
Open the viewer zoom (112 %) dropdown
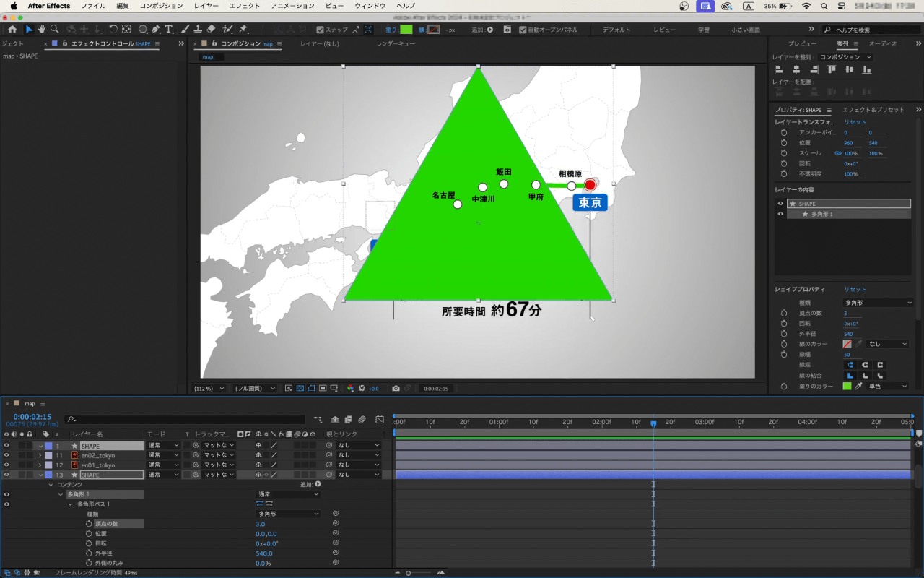coord(209,388)
